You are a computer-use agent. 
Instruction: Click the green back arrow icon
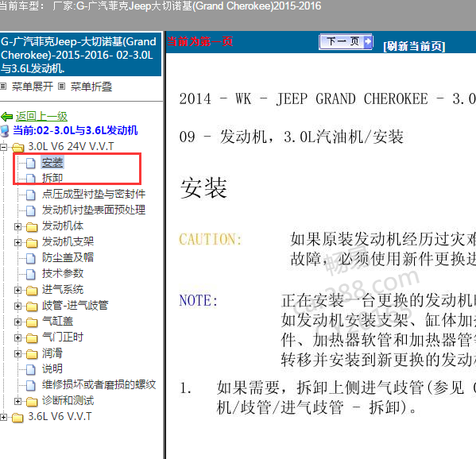point(6,117)
